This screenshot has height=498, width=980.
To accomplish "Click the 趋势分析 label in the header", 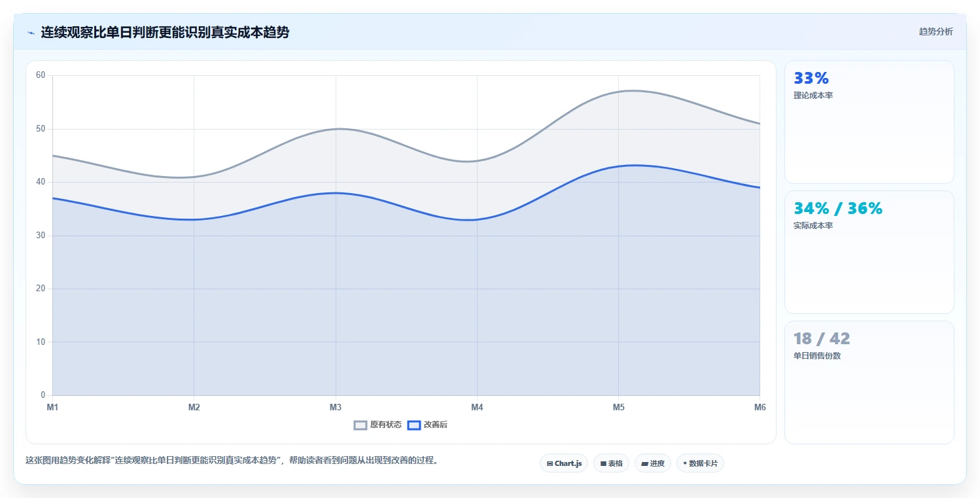I will [936, 31].
